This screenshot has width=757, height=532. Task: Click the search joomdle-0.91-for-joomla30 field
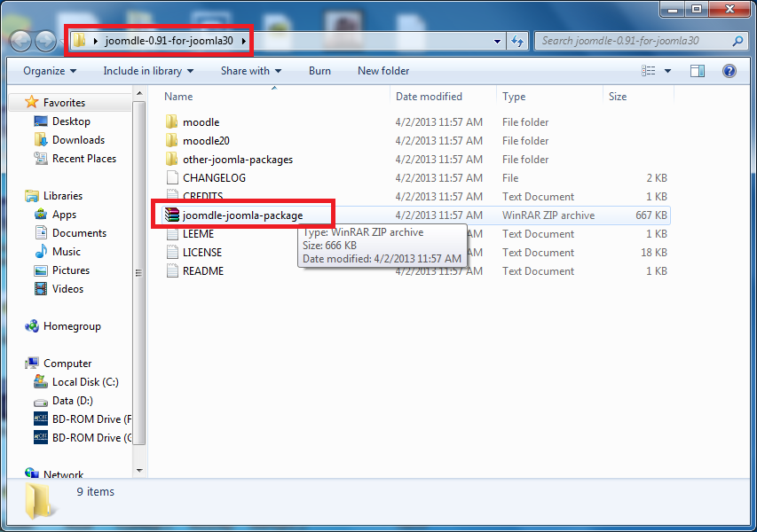pyautogui.click(x=635, y=41)
